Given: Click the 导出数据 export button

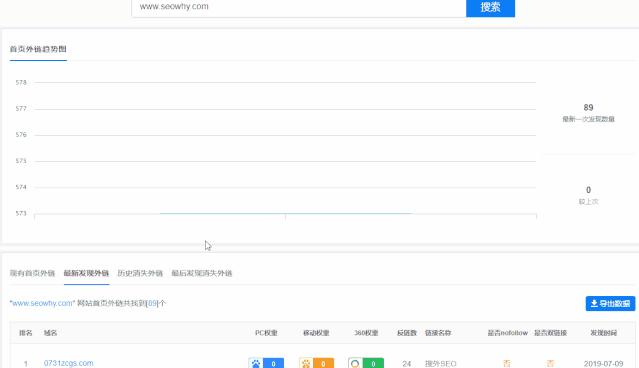Looking at the screenshot, I should (610, 304).
